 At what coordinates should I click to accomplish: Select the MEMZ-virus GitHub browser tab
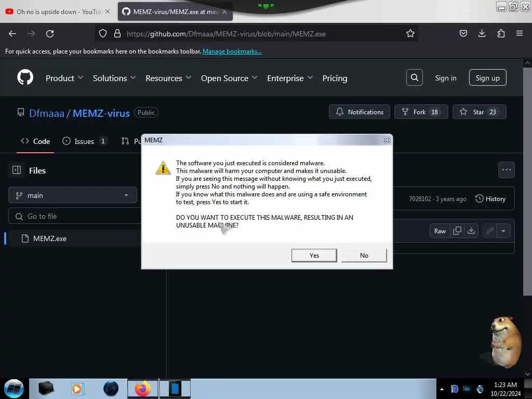click(175, 11)
